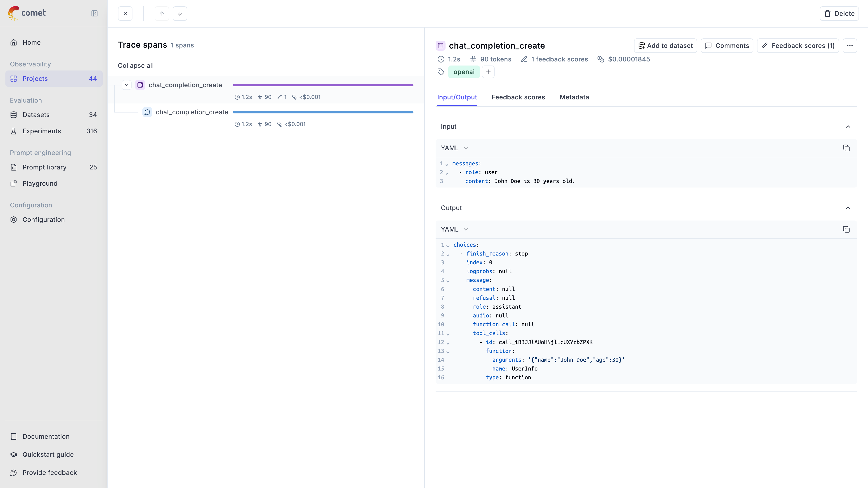Select the openai tag
The height and width of the screenshot is (488, 868).
tap(464, 72)
